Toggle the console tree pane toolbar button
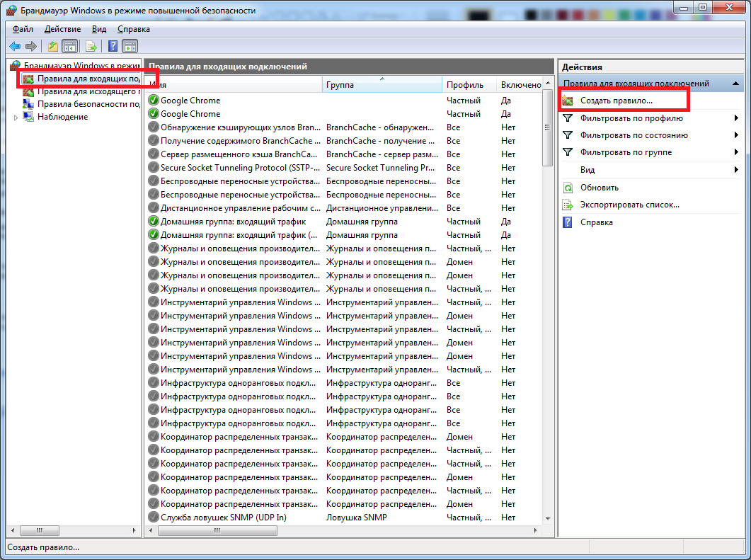The height and width of the screenshot is (560, 751). tap(69, 47)
